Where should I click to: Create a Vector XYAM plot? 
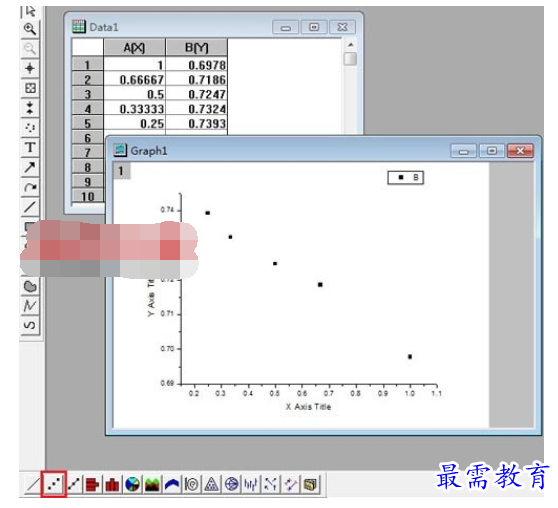coord(271,485)
